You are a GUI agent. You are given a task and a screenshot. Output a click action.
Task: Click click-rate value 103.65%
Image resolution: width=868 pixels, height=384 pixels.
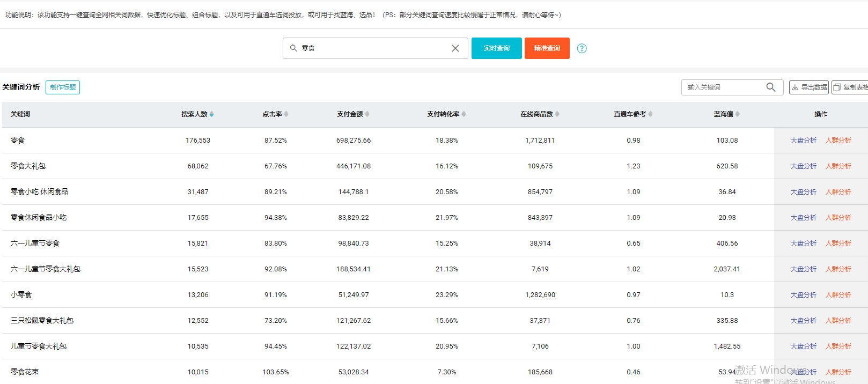click(276, 372)
